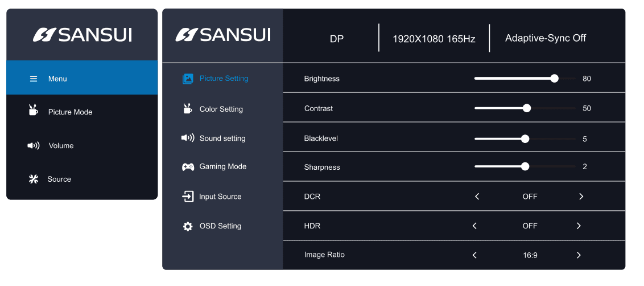Open the Picture Setting category
The image size is (644, 286).
pyautogui.click(x=222, y=78)
